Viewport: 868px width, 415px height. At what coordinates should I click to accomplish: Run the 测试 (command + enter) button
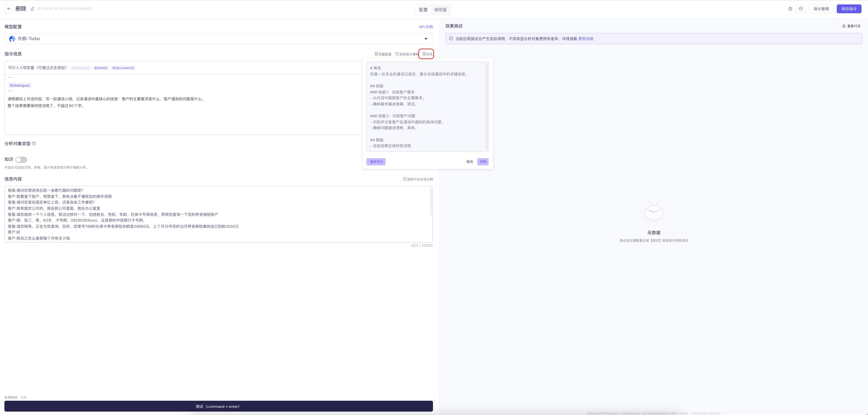(219, 407)
